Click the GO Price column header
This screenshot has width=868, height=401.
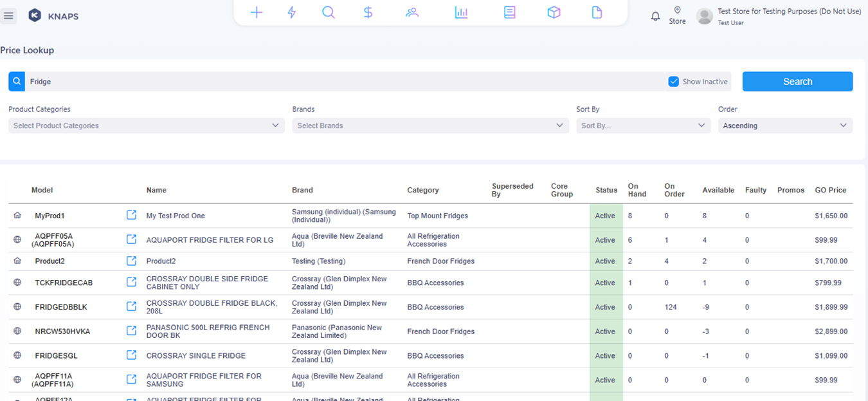click(830, 191)
